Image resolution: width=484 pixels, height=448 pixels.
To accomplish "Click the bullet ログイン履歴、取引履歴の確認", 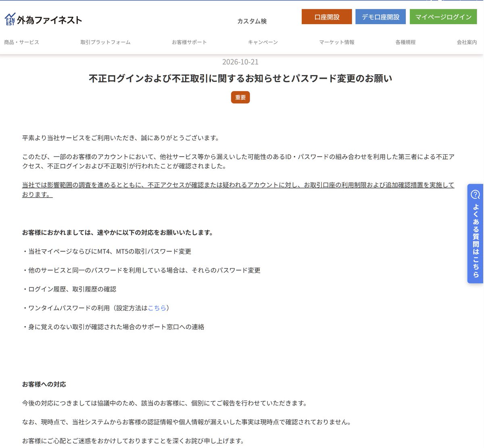I will pyautogui.click(x=69, y=289).
